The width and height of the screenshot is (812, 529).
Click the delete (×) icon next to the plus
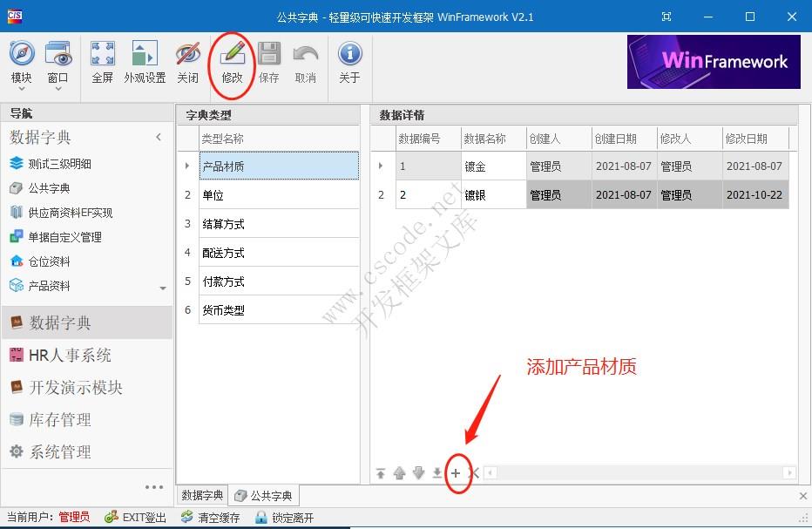click(x=474, y=472)
